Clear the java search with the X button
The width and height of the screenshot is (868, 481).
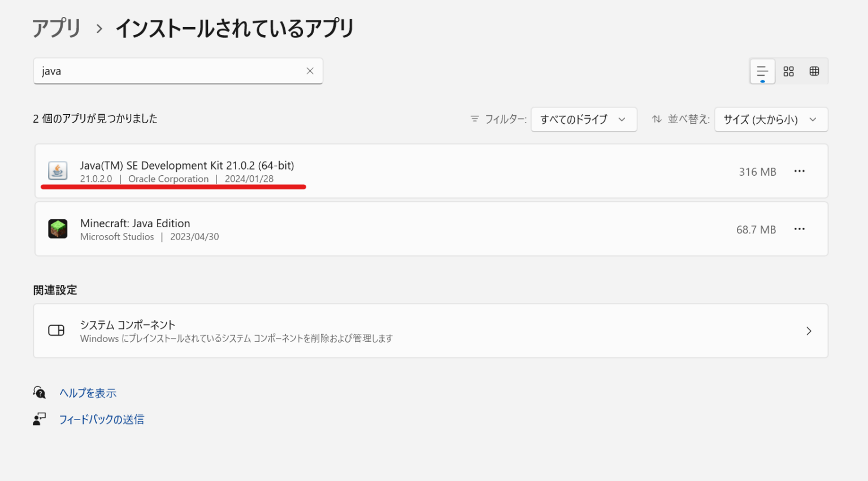(x=310, y=71)
